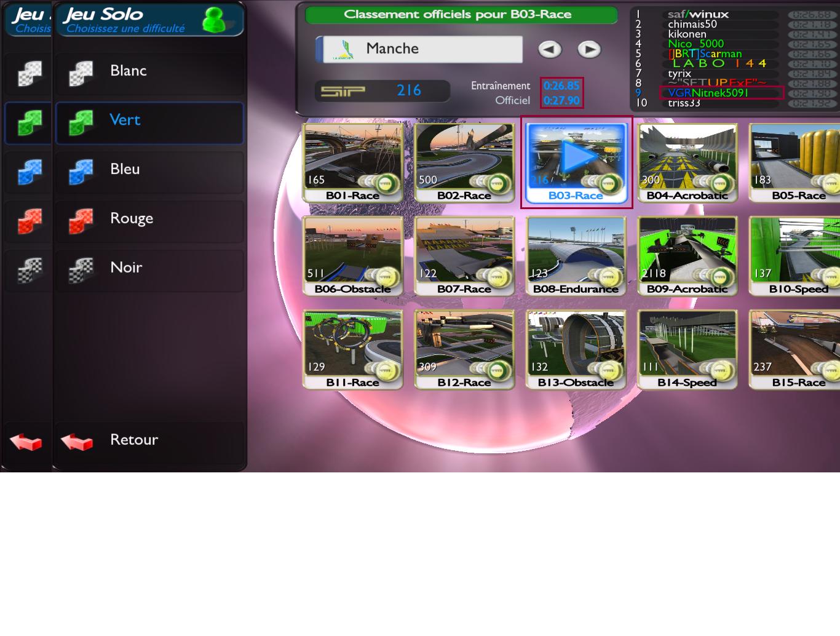
Task: Click the white checkered flag icon
Action: tap(81, 73)
